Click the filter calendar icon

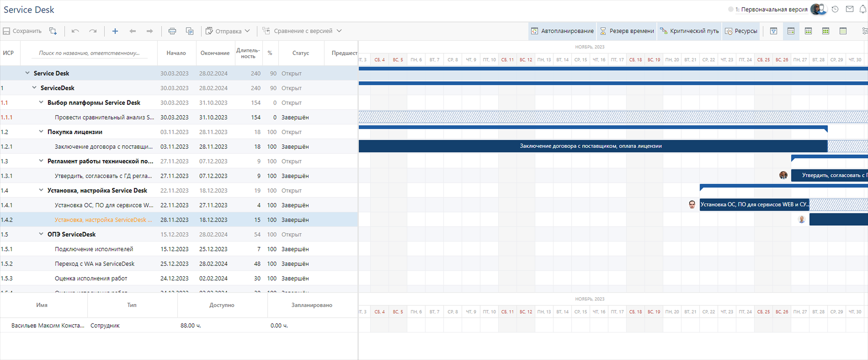point(774,31)
